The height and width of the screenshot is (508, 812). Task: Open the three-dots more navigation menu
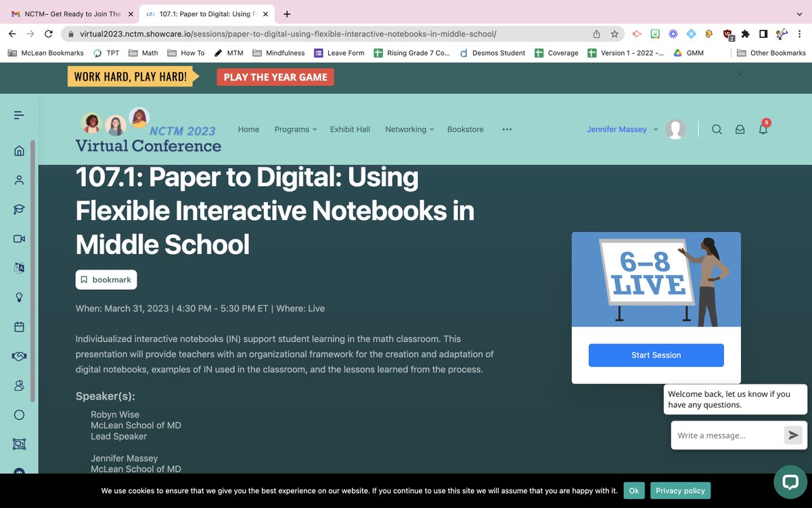click(507, 129)
